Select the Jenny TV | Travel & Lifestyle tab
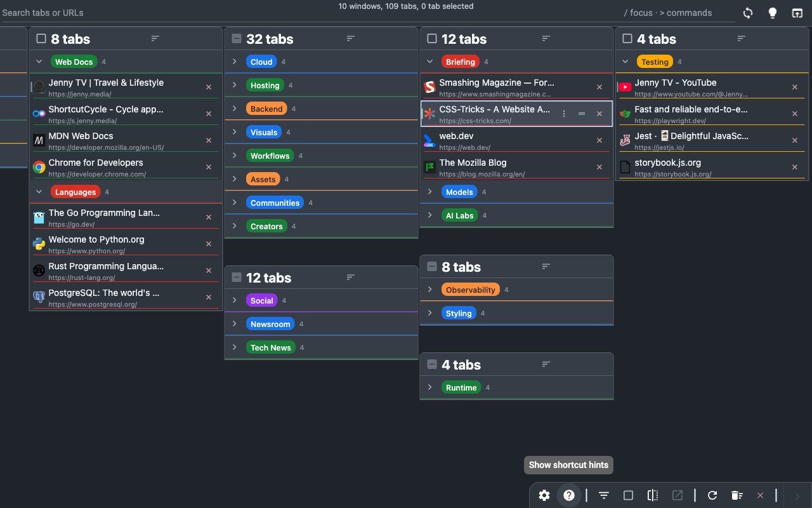Screen dimensions: 812x508 126,87
